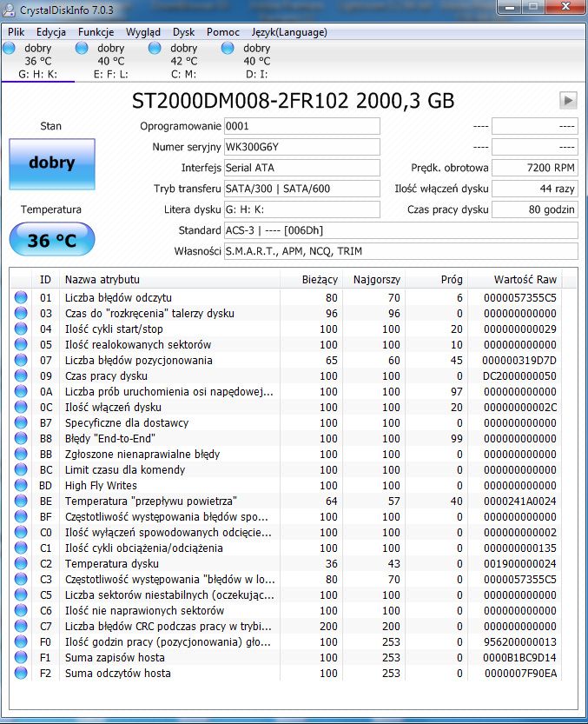Click status orb for Limit czasu dla komendy
This screenshot has height=724, width=588.
coord(21,469)
